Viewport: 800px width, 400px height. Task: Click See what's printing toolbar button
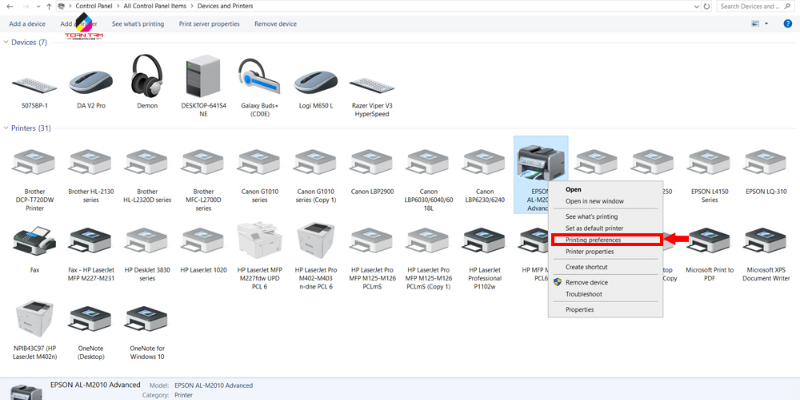[x=138, y=24]
